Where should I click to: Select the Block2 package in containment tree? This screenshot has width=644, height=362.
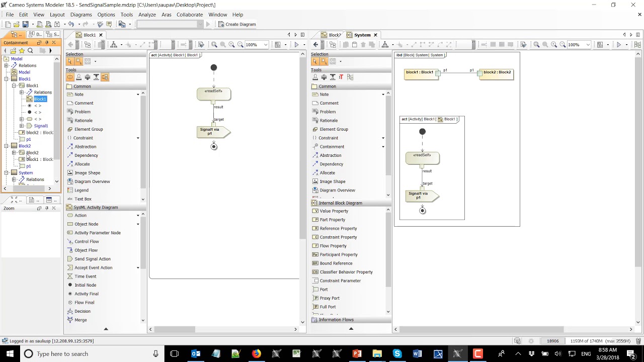point(24,146)
